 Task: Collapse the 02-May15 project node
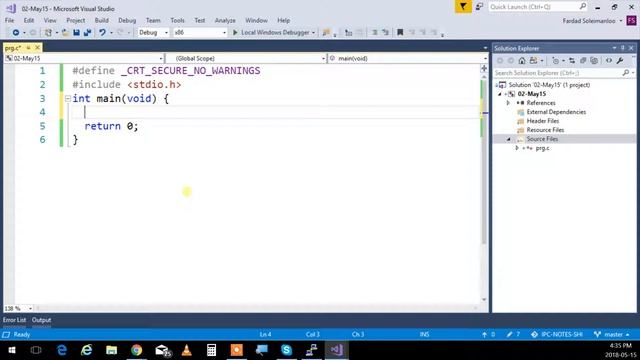pos(500,94)
